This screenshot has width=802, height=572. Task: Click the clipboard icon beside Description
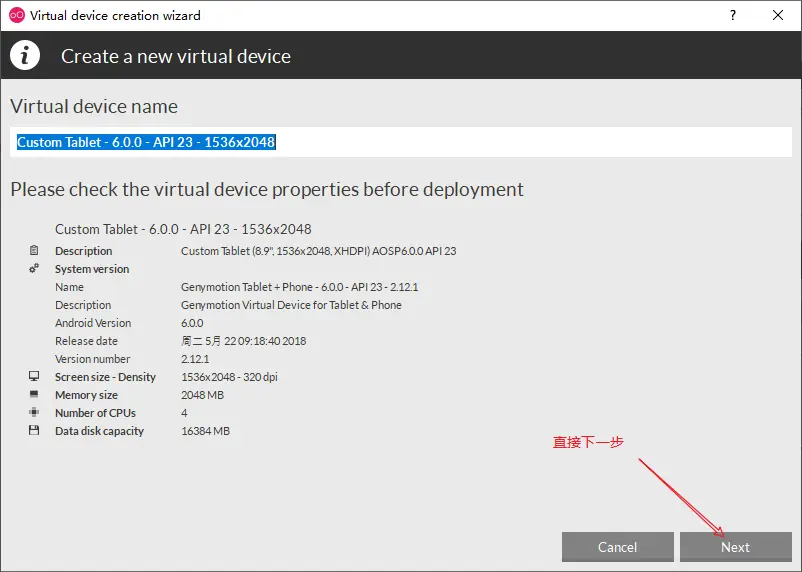click(34, 250)
